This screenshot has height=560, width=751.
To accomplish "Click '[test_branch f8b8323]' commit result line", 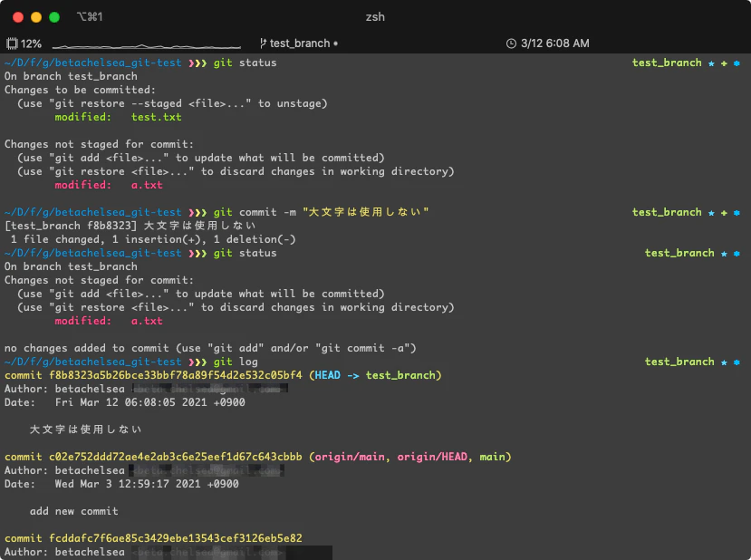I will coord(130,226).
